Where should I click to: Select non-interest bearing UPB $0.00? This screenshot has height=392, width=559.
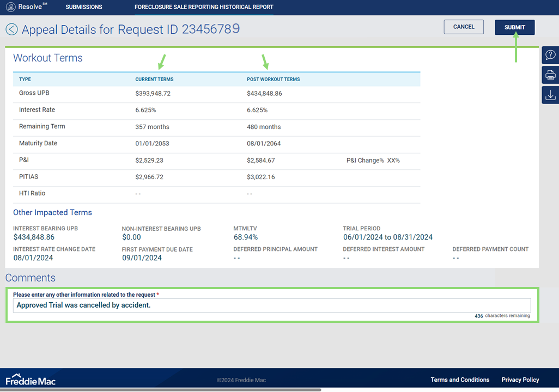[131, 237]
